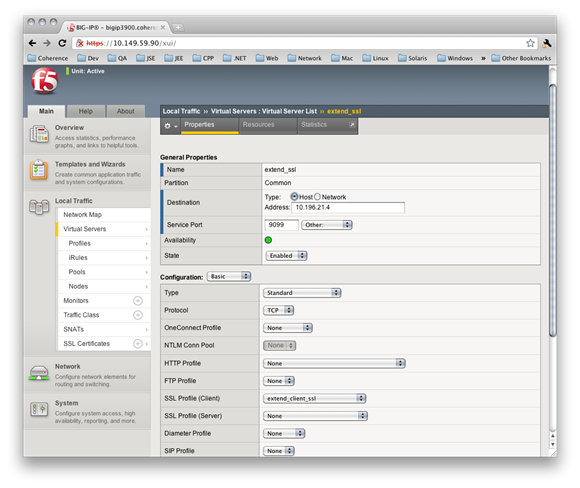The width and height of the screenshot is (580, 488).
Task: Select the Properties tab
Action: [210, 125]
